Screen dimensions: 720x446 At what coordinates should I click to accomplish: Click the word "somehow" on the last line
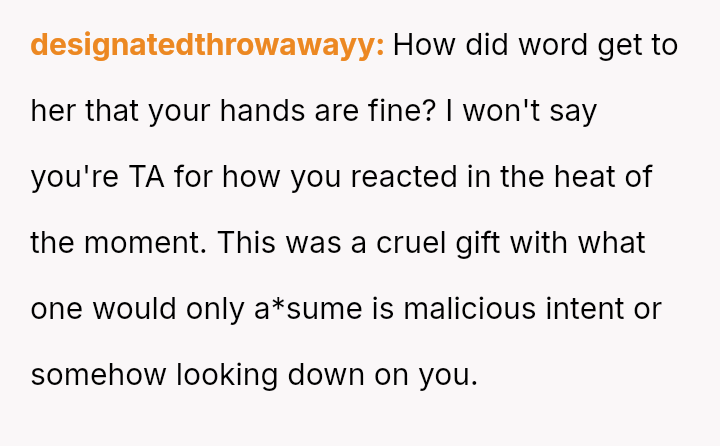(98, 375)
